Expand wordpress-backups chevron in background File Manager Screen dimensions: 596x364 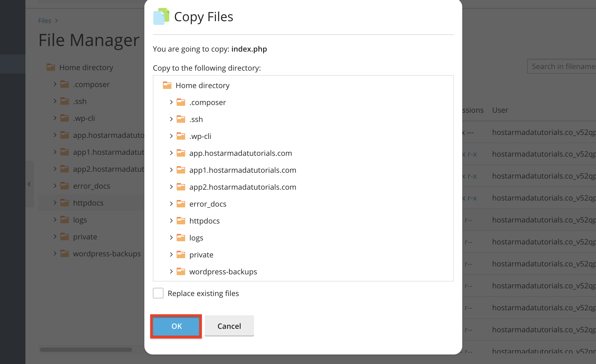55,253
